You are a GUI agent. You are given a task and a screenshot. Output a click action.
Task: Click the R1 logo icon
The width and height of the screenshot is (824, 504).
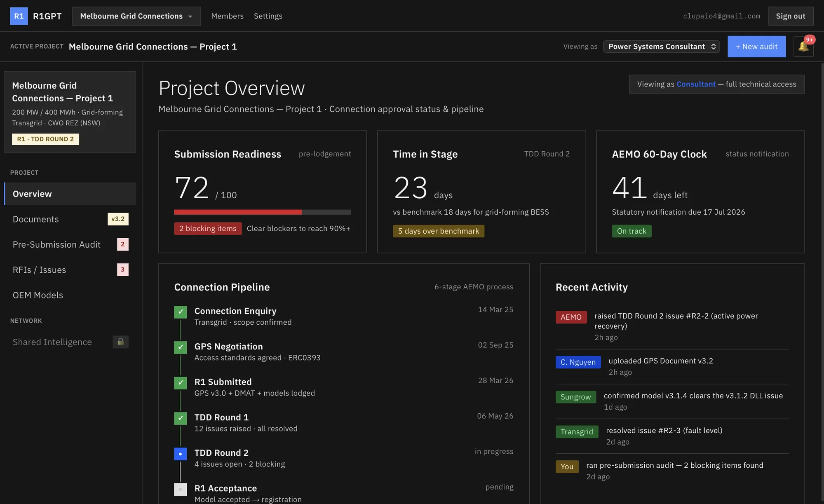pyautogui.click(x=19, y=16)
